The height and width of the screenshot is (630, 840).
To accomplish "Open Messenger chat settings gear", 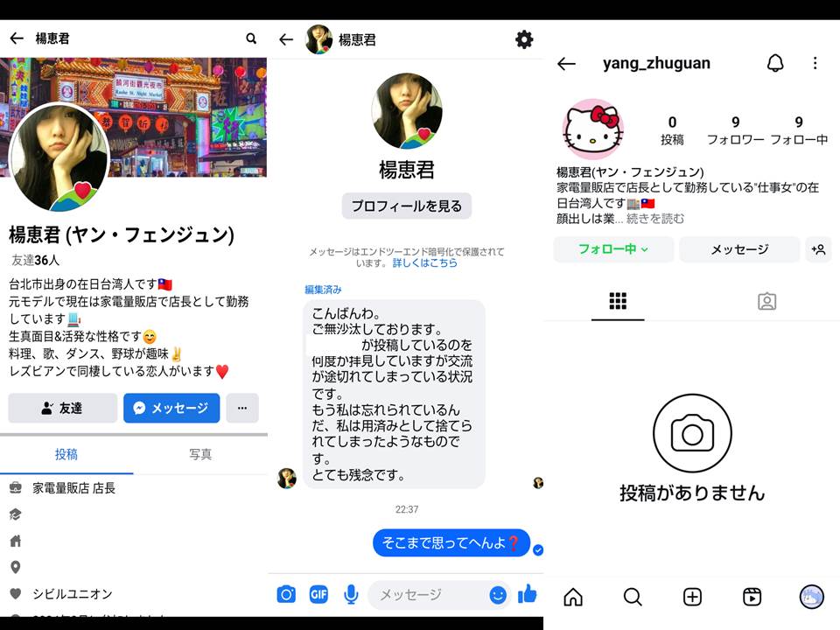I will 524,39.
